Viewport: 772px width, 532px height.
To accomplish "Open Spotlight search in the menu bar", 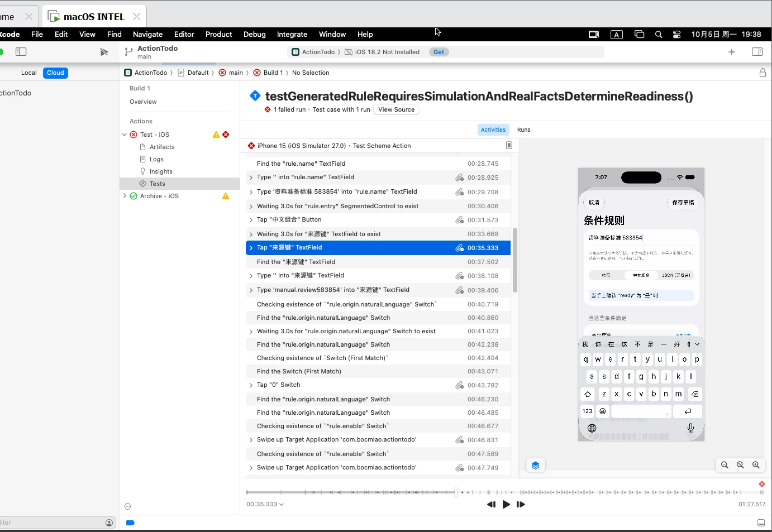I will pos(659,35).
